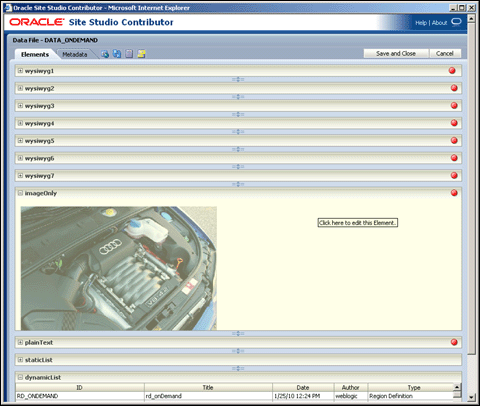Screen dimensions: 480x406
Task: Click the speech bubble icon beside About
Action: click(x=456, y=22)
